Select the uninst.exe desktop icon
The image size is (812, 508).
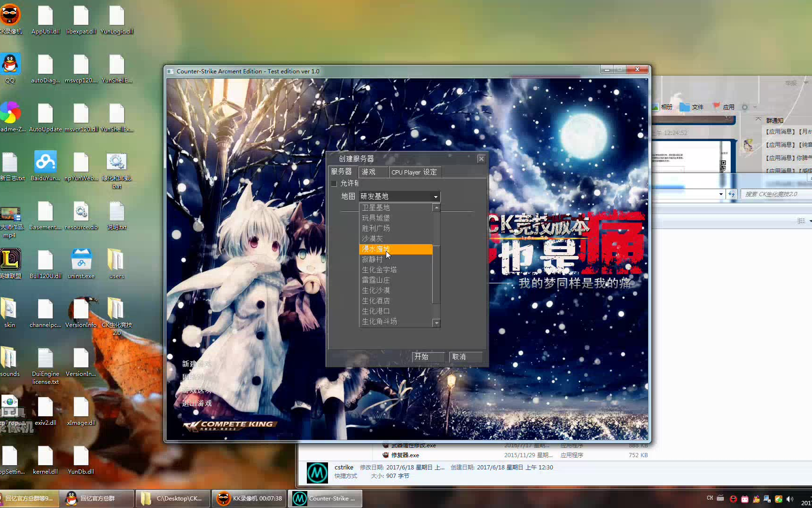[x=81, y=264]
